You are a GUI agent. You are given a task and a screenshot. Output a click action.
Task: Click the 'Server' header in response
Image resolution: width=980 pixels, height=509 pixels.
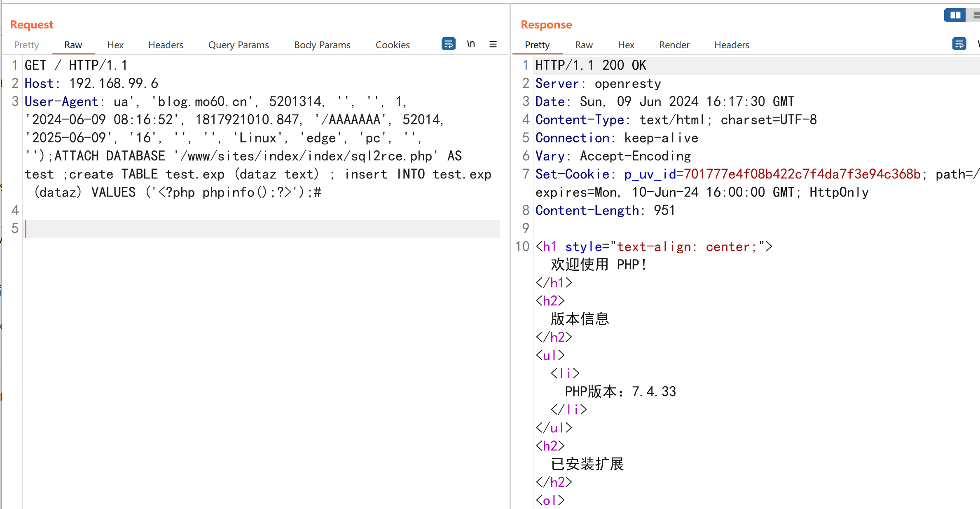point(557,83)
